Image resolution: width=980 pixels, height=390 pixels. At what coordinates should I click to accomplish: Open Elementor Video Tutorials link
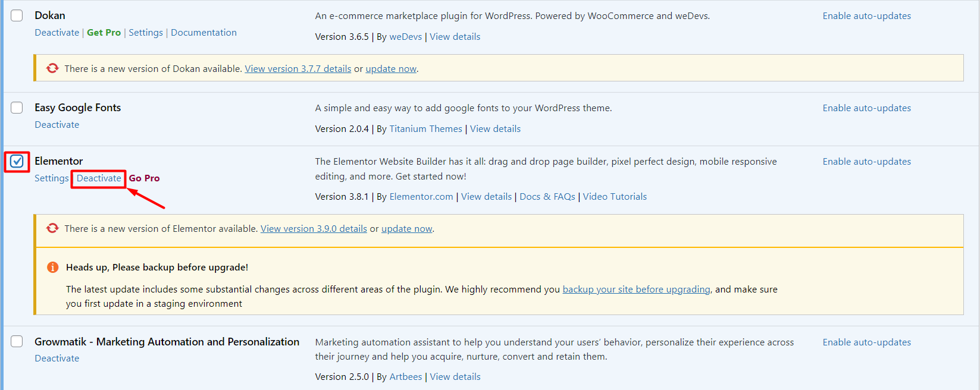pos(615,197)
